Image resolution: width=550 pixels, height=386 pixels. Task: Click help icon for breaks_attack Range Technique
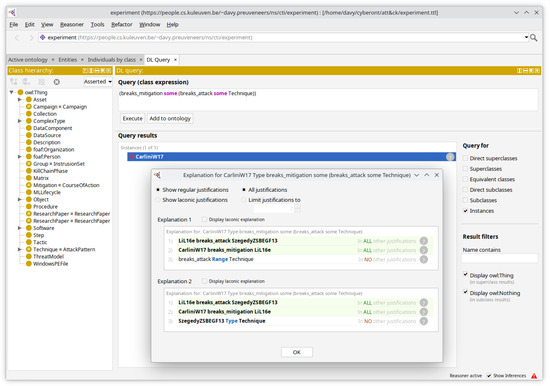point(424,259)
